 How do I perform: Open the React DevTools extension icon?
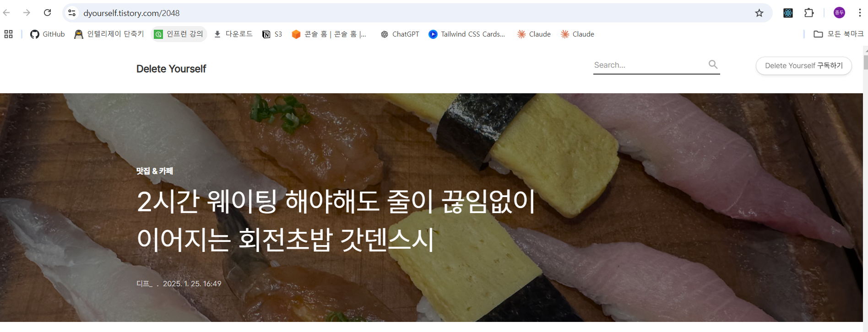click(788, 13)
